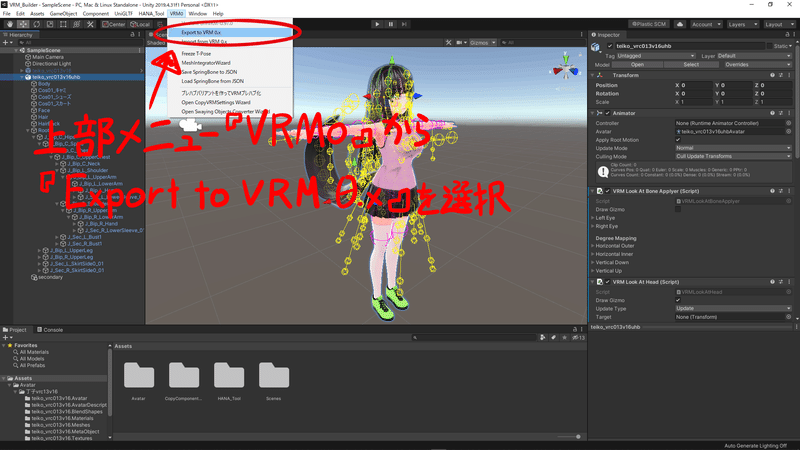Screen dimensions: 800x450
Task: Open the cloud services icon
Action: click(680, 24)
